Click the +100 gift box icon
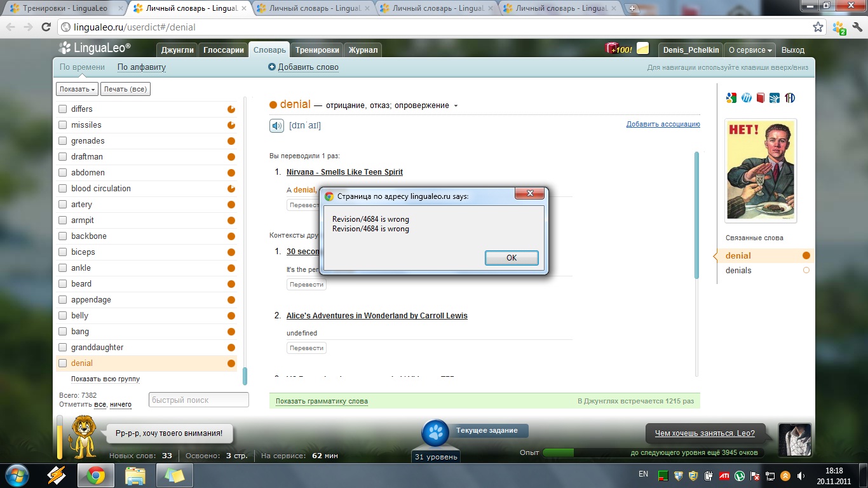The width and height of the screenshot is (868, 488). [618, 49]
